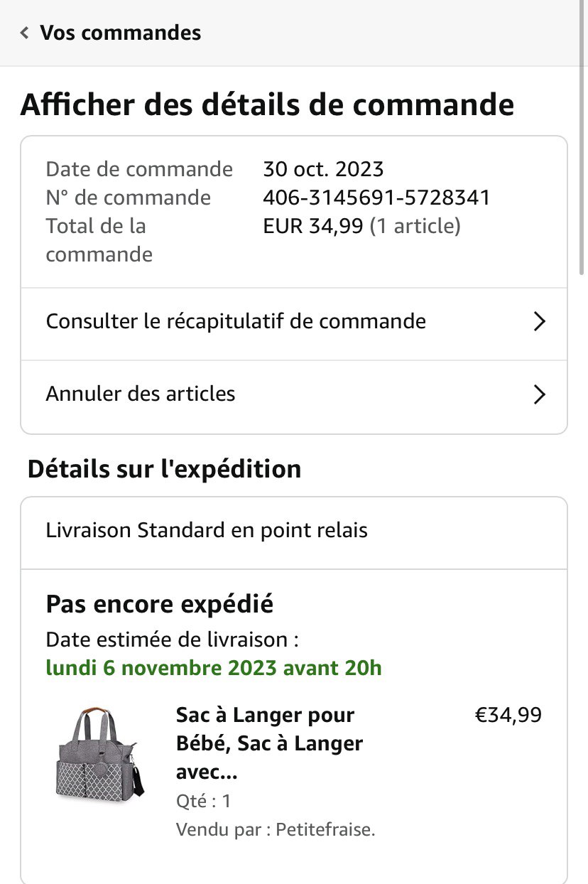The height and width of the screenshot is (884, 588).
Task: Click the €34,99 item price
Action: 508,715
